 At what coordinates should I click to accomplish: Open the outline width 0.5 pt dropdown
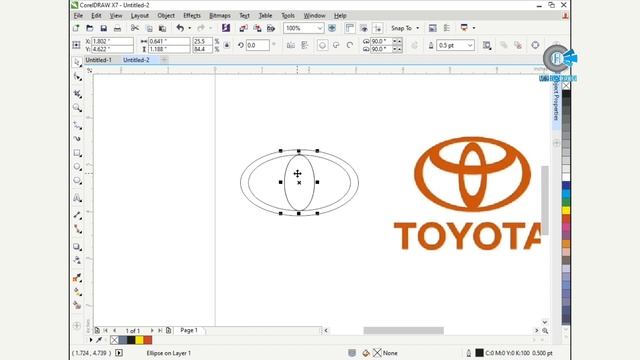tap(470, 45)
